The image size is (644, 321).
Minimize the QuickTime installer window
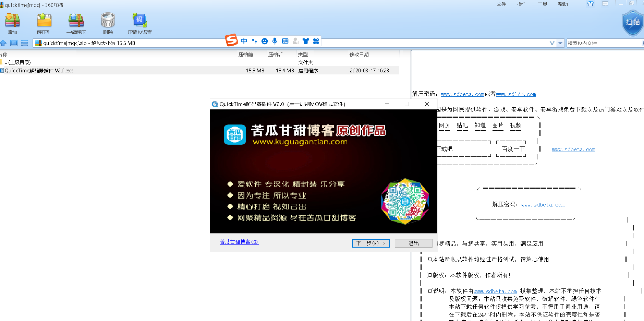(387, 104)
